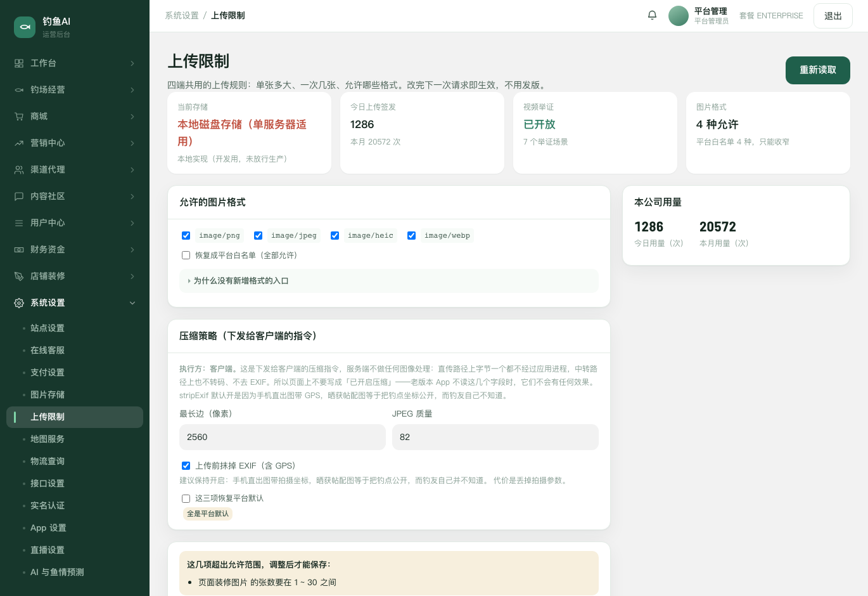The width and height of the screenshot is (868, 596).
Task: Uncheck the image/jpeg format checkbox
Action: 258,235
